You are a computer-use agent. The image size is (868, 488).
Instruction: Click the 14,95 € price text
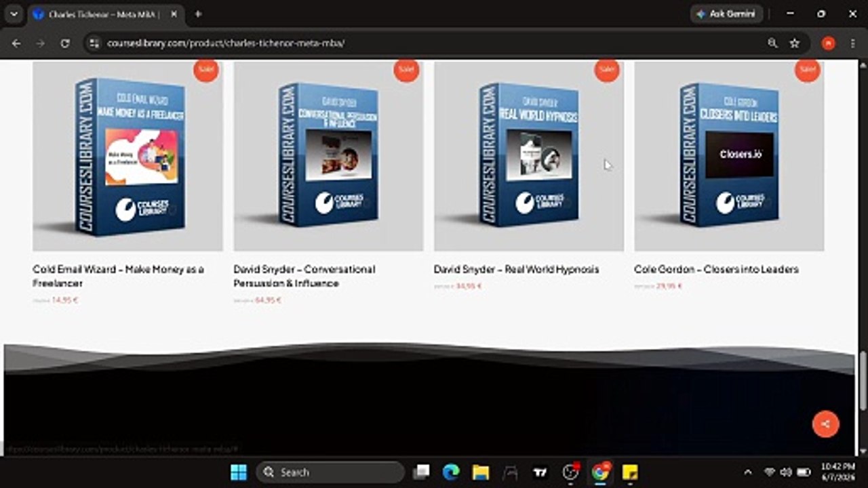pos(65,300)
